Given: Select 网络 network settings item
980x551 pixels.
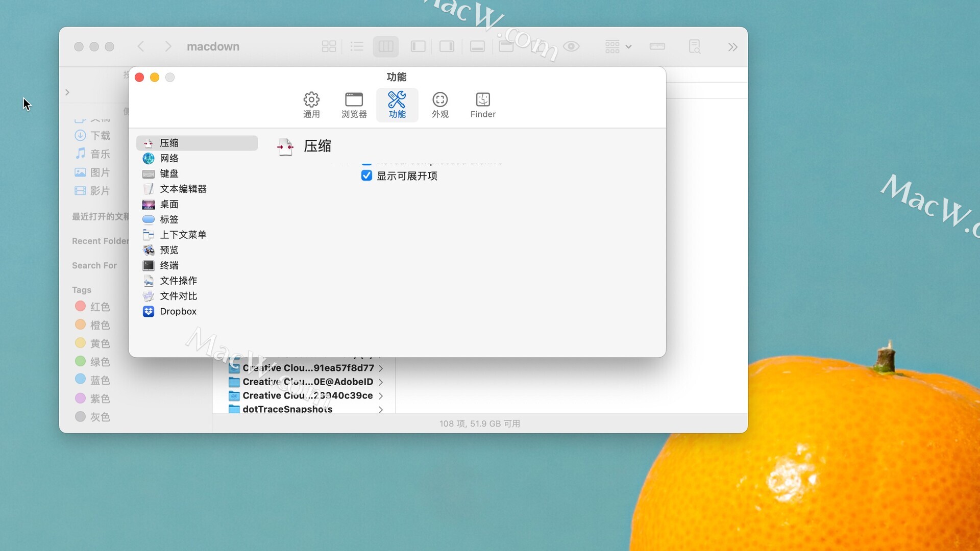Looking at the screenshot, I should 197,158.
